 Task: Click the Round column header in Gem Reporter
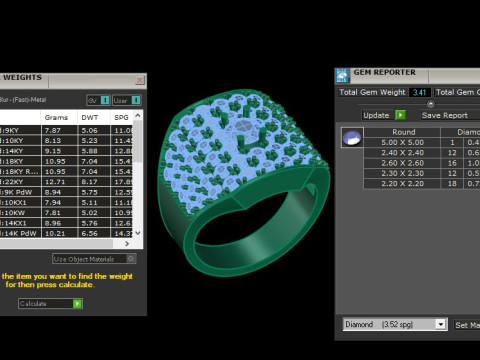click(403, 132)
